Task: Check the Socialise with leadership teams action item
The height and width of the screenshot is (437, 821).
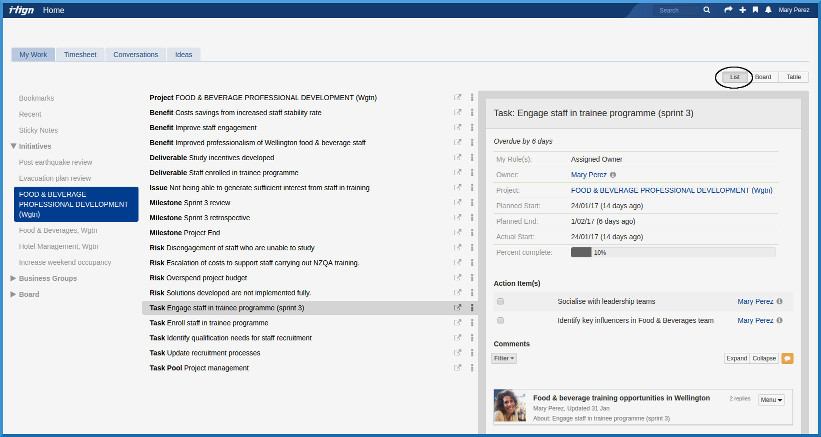Action: coord(500,301)
